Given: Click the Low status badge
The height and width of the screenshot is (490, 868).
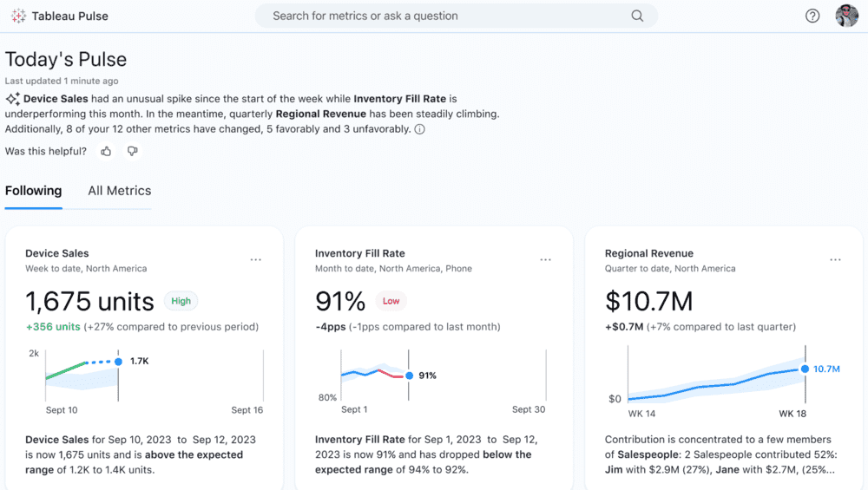Looking at the screenshot, I should click(x=391, y=301).
